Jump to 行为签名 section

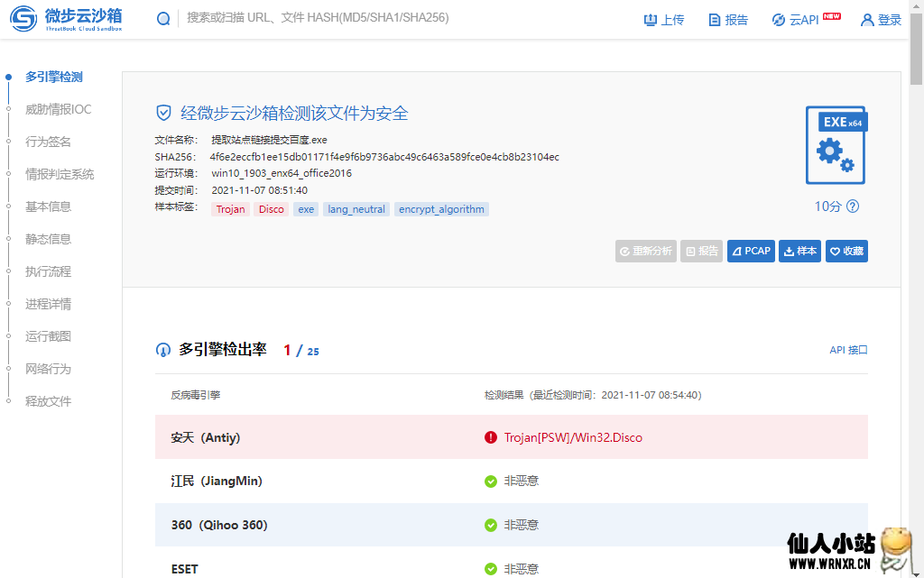click(x=48, y=142)
